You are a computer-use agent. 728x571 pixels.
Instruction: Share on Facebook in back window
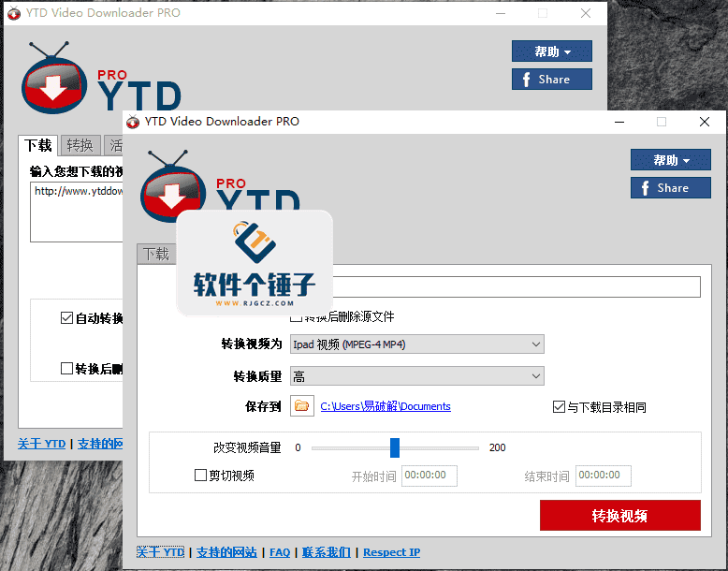coord(551,79)
